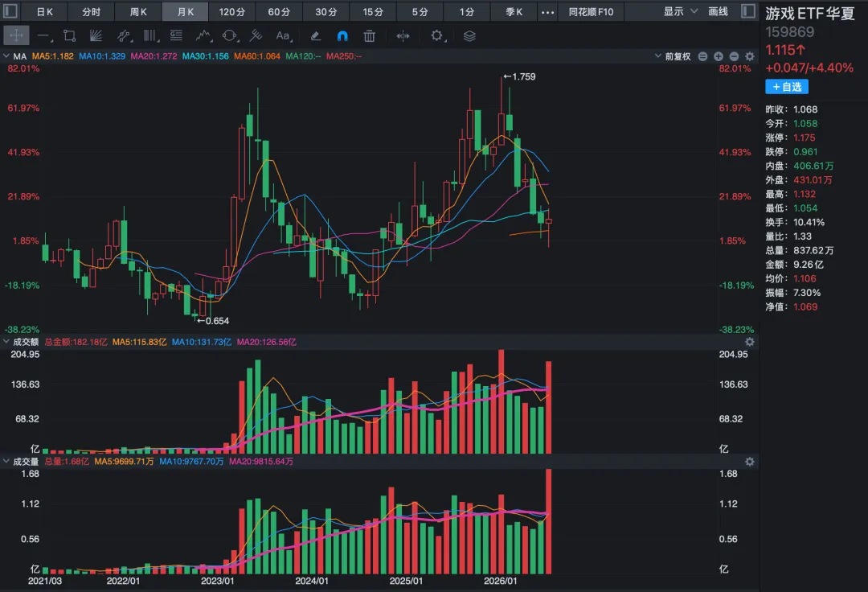
Task: Click the MA20:1.272 indicator label
Action: (x=154, y=56)
